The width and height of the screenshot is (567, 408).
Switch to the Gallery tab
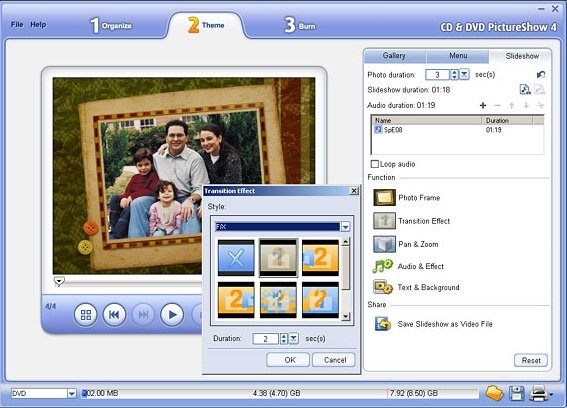point(394,56)
